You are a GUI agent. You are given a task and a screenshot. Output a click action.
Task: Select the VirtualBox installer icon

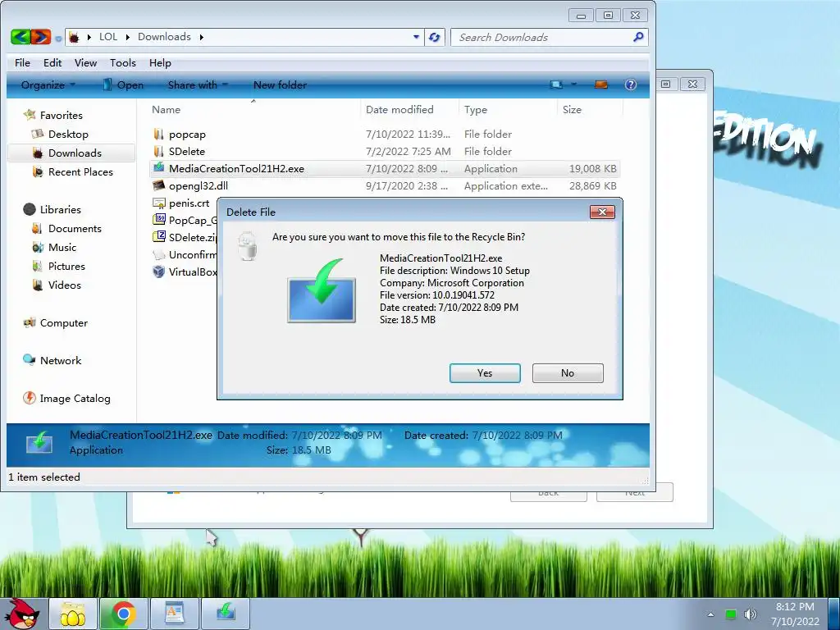(x=158, y=272)
